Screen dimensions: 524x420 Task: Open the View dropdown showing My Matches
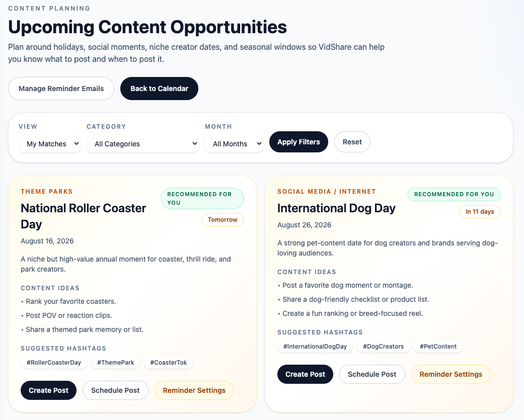(x=49, y=144)
